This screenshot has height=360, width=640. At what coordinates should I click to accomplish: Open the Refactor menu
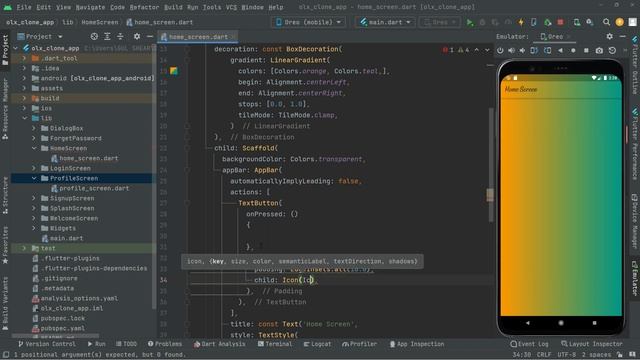144,7
